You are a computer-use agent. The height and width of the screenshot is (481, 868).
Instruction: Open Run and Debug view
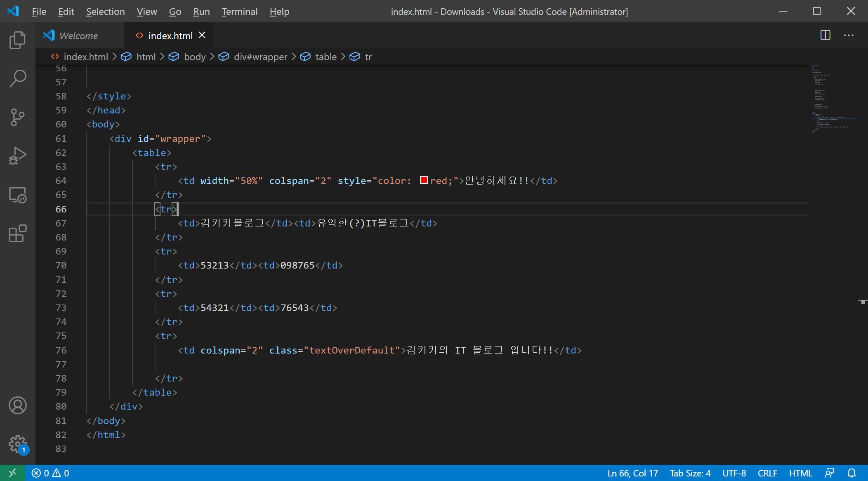tap(17, 156)
